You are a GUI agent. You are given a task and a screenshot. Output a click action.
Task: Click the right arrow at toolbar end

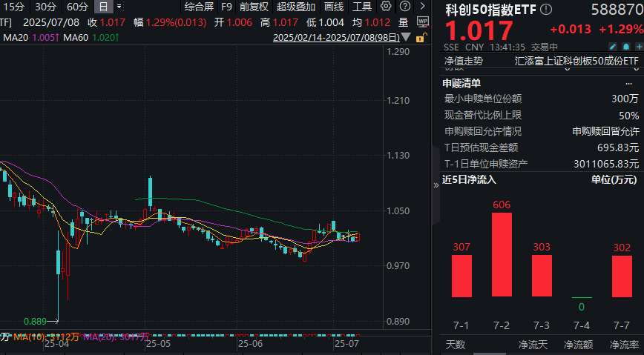(x=422, y=7)
